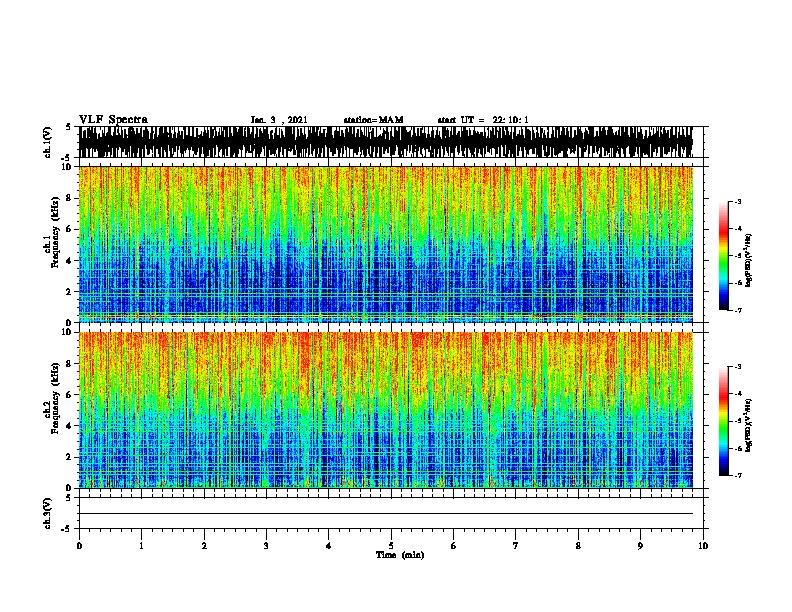
Task: Click the "-5" tick on ch.2 colorbar
Action: point(737,421)
